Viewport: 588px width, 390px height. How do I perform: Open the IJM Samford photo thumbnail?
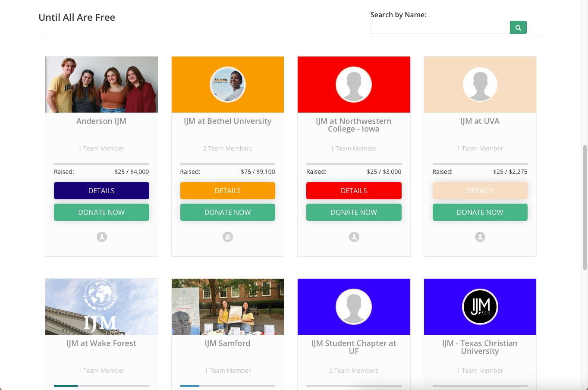(x=228, y=307)
